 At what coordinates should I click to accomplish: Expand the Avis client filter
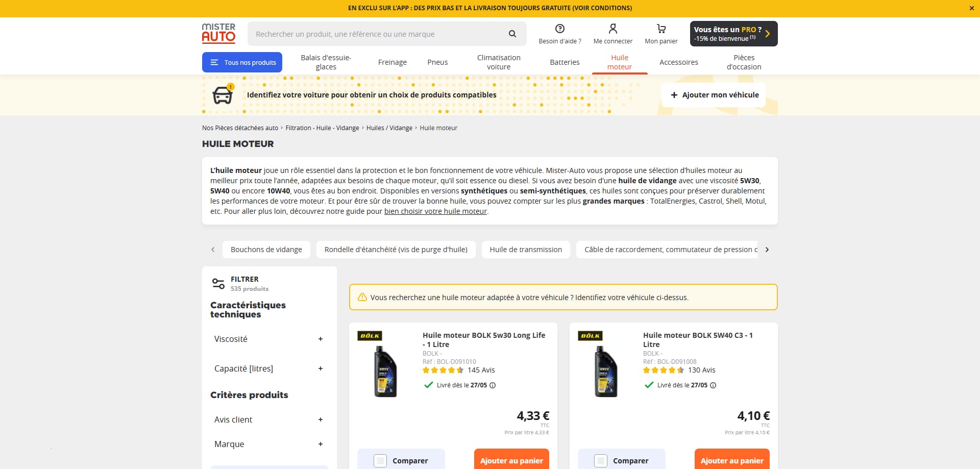[269, 419]
